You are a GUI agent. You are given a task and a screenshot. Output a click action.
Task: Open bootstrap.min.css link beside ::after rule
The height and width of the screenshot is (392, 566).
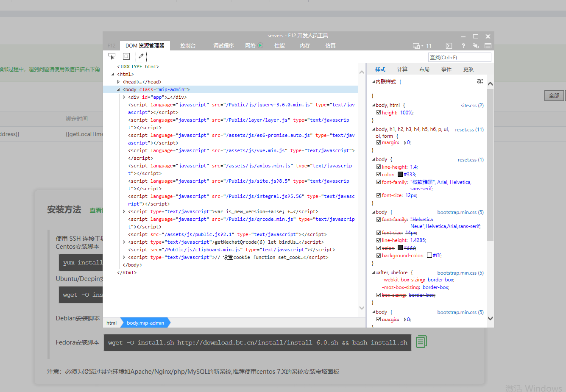[x=460, y=273]
